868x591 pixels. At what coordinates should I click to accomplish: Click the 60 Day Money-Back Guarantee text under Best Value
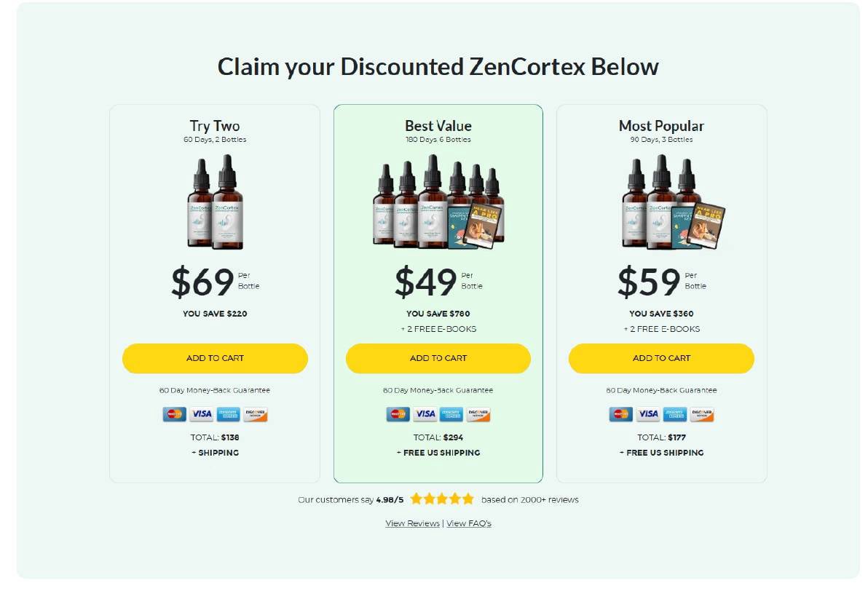(438, 390)
